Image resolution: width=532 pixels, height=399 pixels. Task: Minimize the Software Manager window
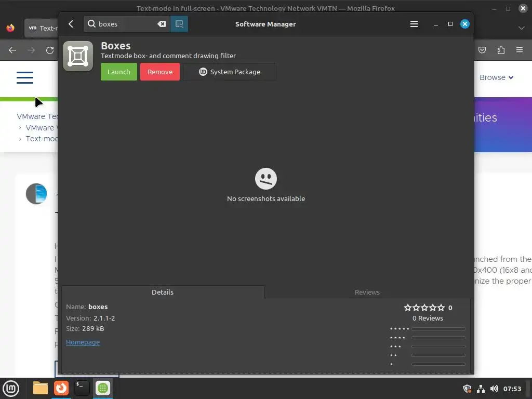point(436,24)
